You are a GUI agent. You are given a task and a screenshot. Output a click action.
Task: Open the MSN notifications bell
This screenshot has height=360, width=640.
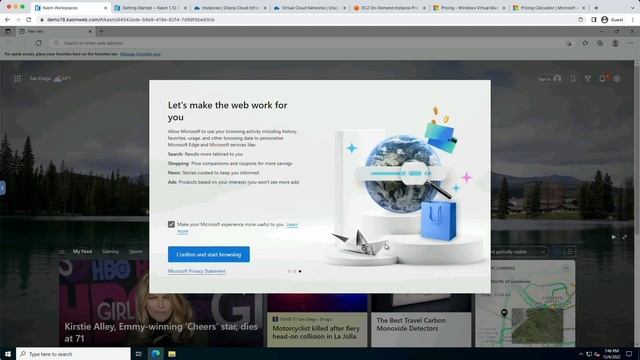[602, 78]
